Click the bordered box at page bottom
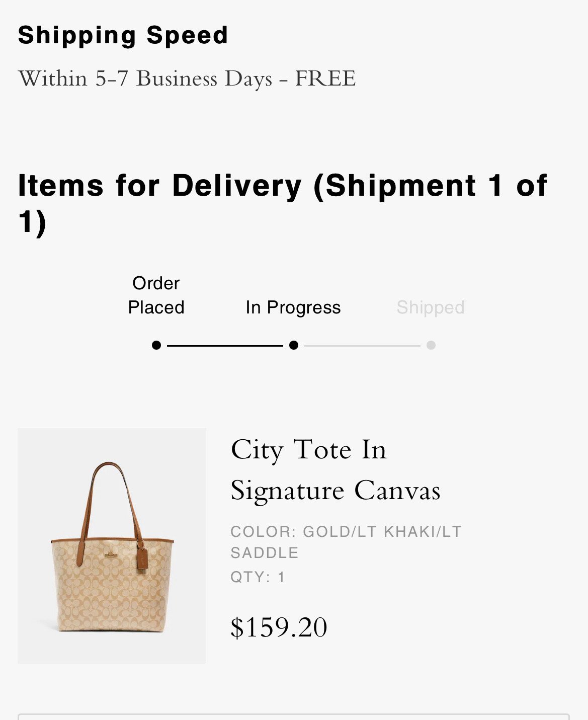 [294, 716]
